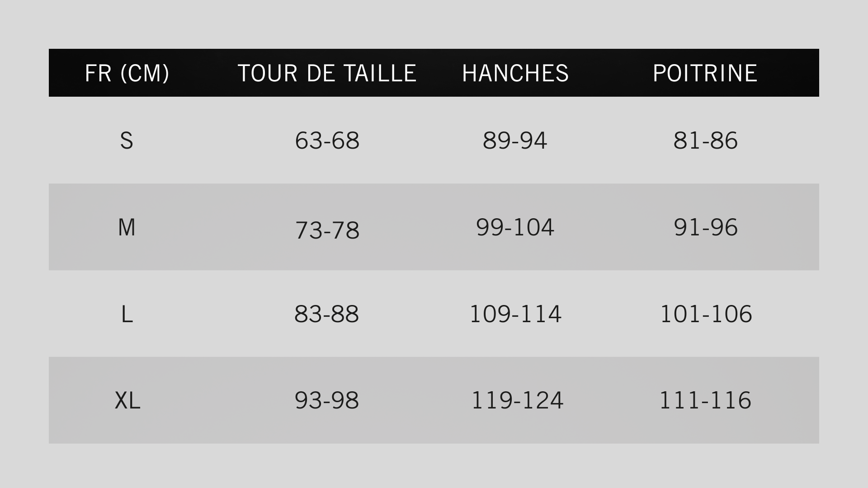Click the S size row label
This screenshot has height=488, width=868.
click(x=127, y=141)
